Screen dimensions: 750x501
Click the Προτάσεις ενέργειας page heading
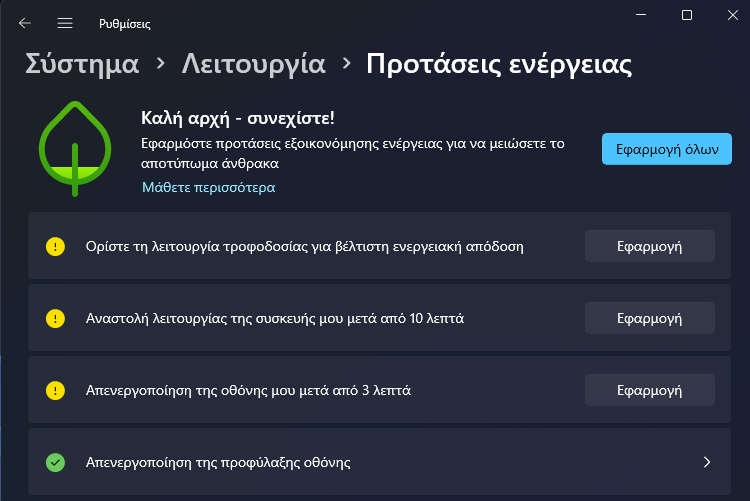[499, 64]
